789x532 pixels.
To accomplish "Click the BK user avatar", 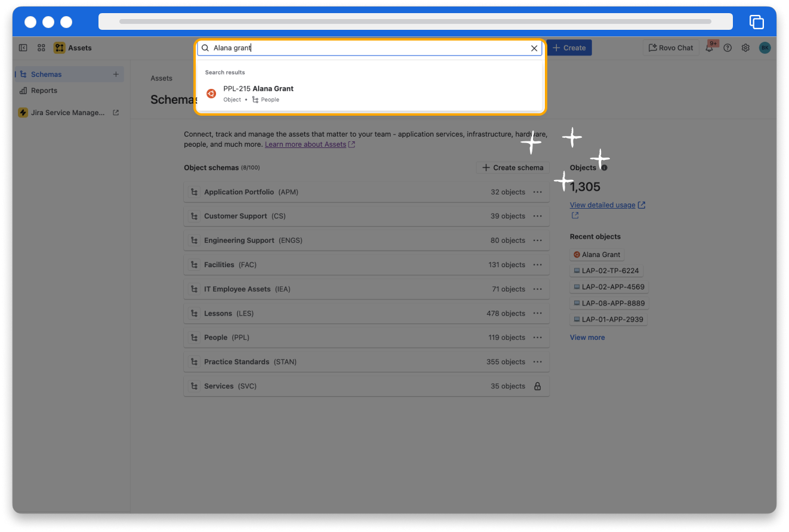I will coord(765,48).
